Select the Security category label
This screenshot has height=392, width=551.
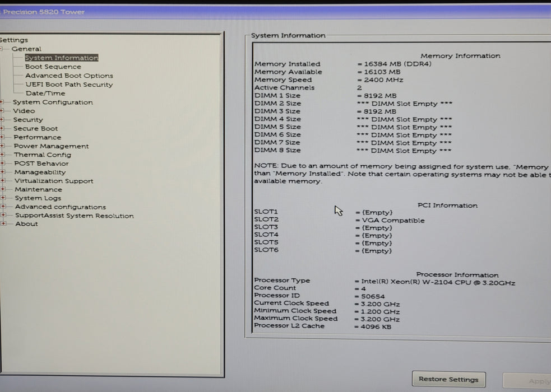click(28, 120)
